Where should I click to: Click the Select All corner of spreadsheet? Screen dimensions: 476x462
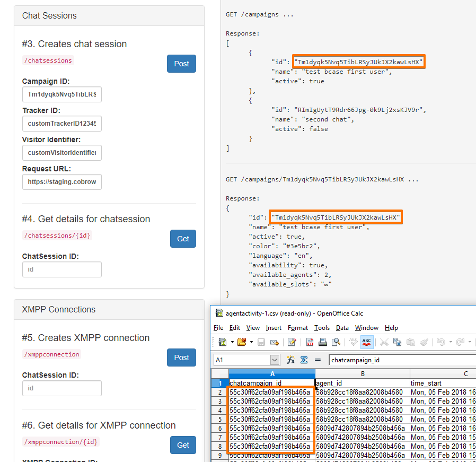[220, 374]
